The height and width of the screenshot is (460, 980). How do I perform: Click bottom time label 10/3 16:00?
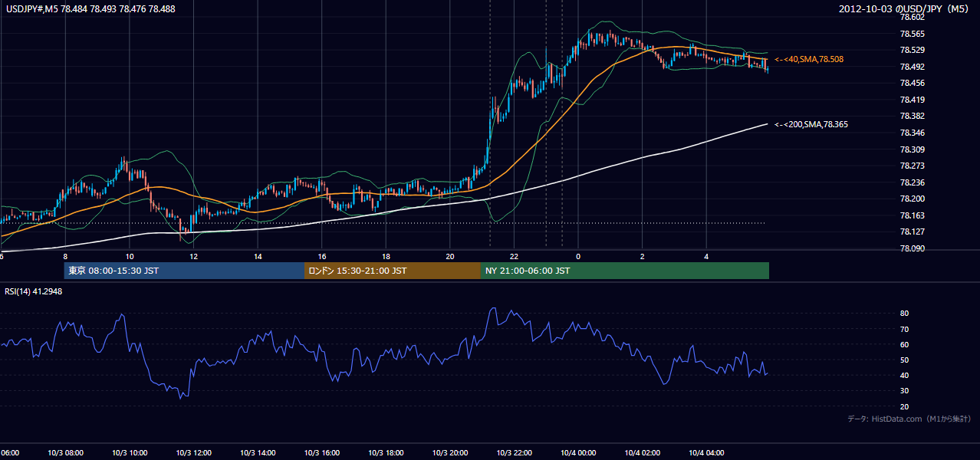[321, 452]
